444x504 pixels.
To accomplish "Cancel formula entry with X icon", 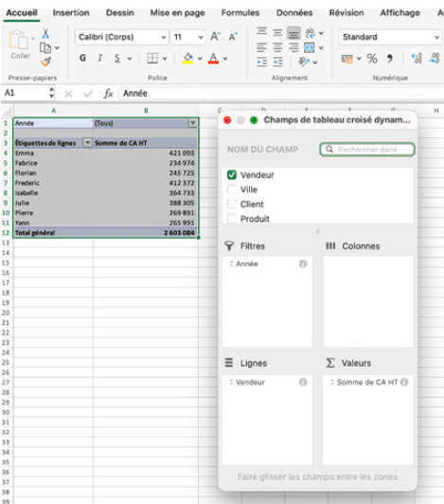I will pyautogui.click(x=68, y=94).
